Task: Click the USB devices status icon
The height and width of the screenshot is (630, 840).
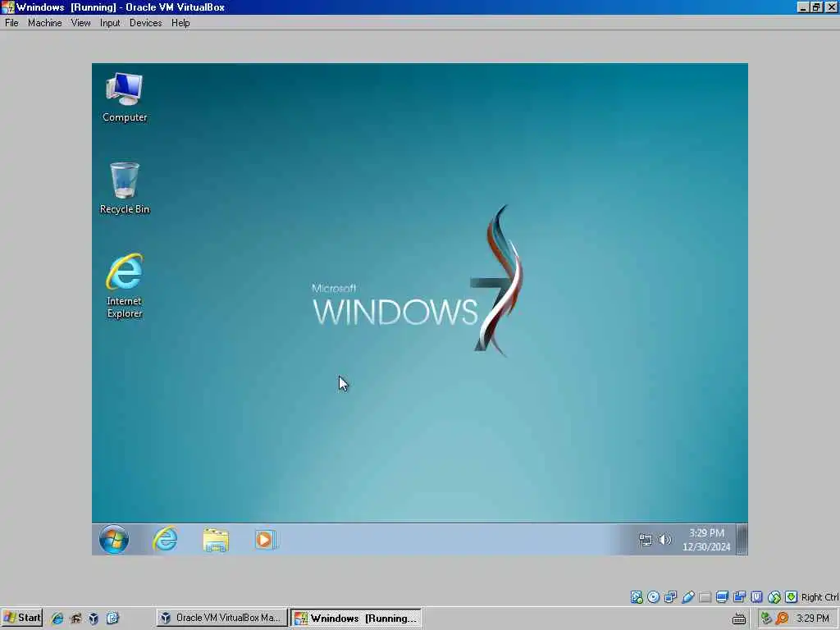Action: [688, 597]
